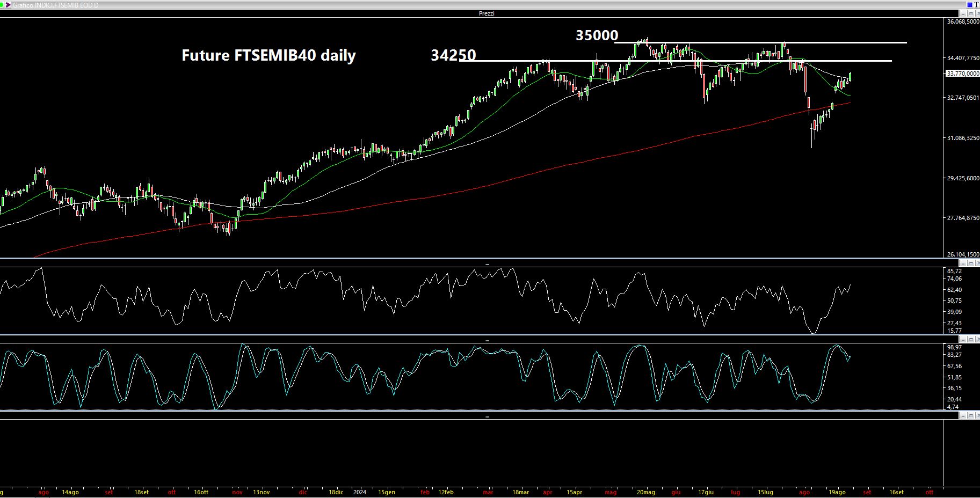The image size is (980, 498).
Task: Click the 85,72 RSI scale value
Action: coord(954,271)
